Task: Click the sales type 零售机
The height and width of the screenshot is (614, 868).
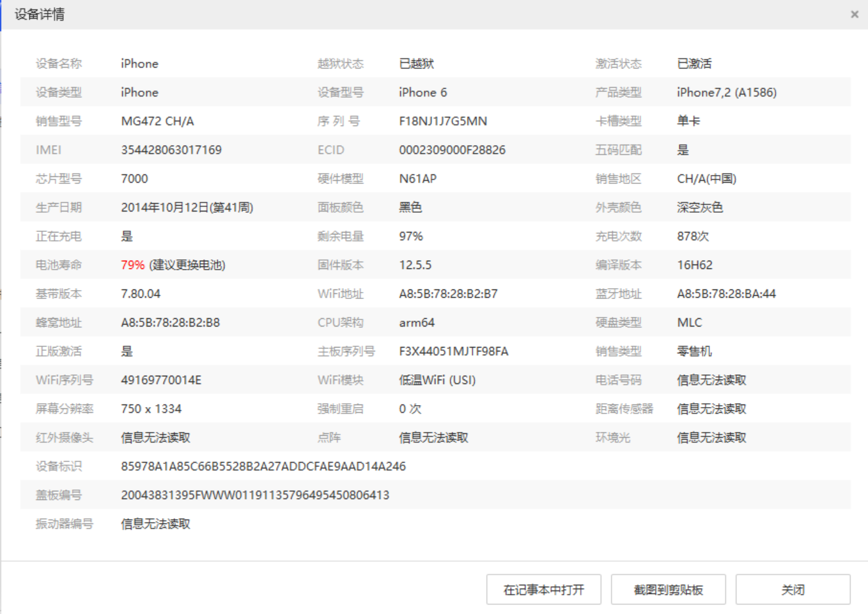Action: [x=694, y=351]
